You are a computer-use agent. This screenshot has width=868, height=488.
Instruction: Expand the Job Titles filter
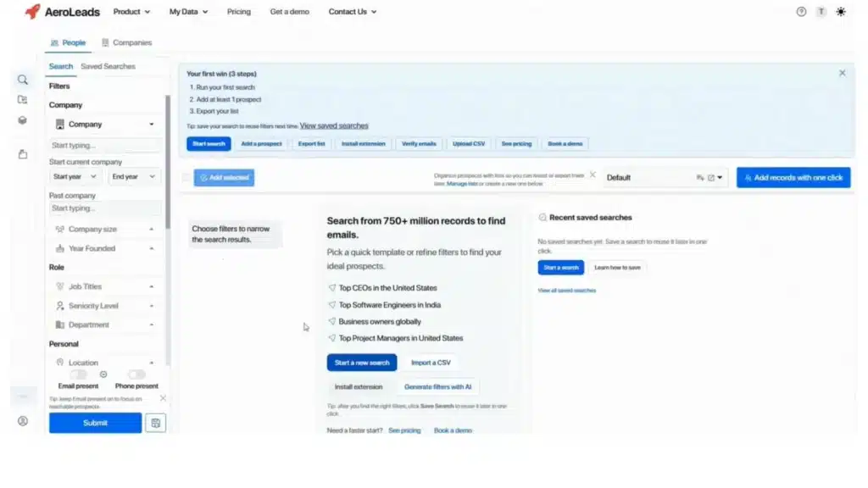pos(152,286)
